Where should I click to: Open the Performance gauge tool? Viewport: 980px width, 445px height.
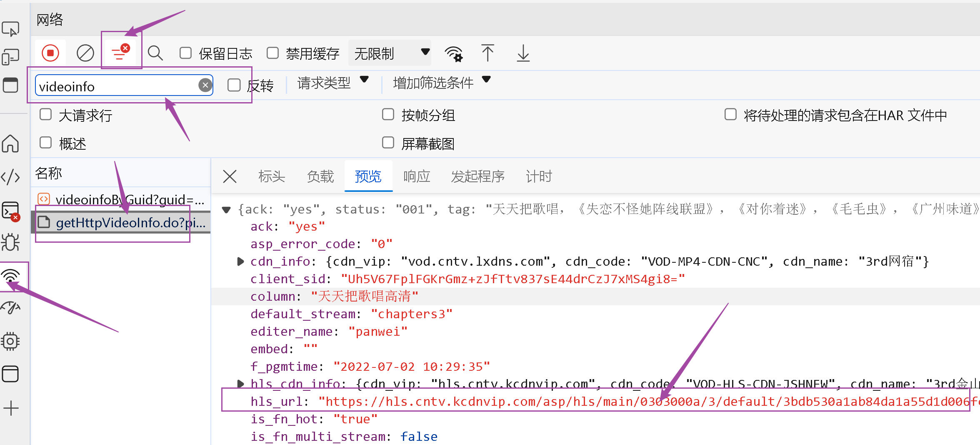click(x=10, y=308)
